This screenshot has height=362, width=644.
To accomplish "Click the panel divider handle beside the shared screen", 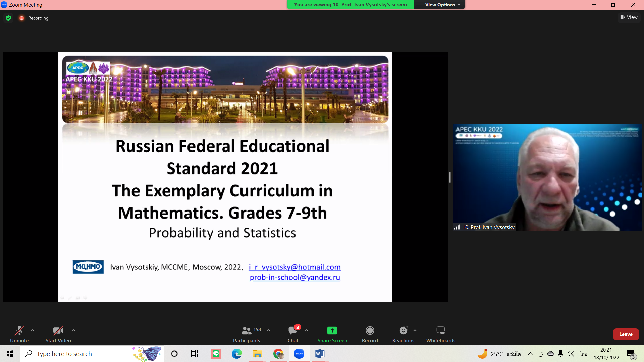I will pyautogui.click(x=450, y=177).
